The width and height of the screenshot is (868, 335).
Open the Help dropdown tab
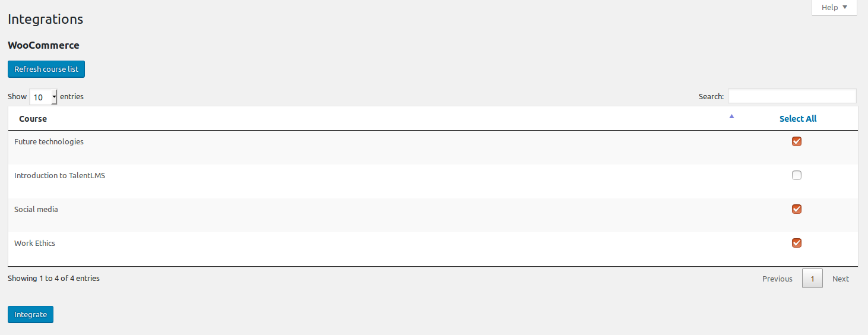point(834,8)
